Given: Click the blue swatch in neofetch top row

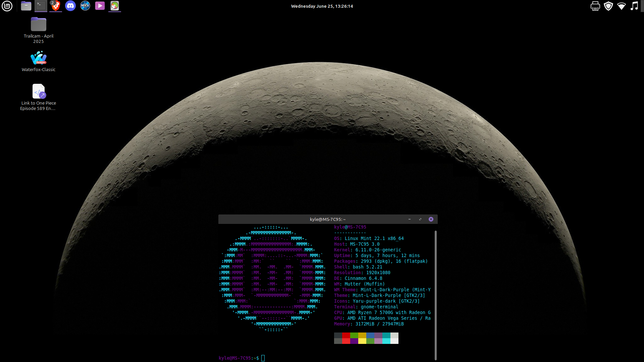Looking at the screenshot, I should [370, 335].
